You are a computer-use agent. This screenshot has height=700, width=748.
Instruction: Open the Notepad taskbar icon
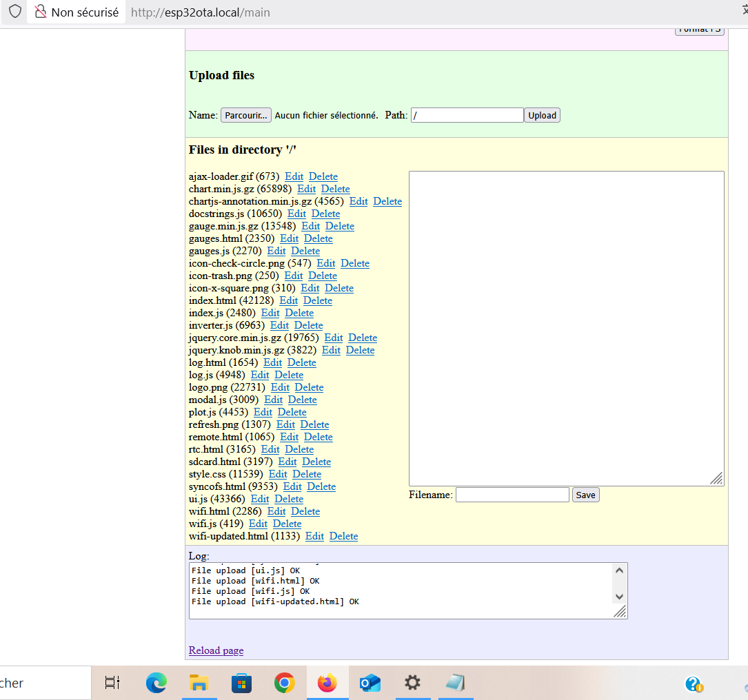click(455, 683)
